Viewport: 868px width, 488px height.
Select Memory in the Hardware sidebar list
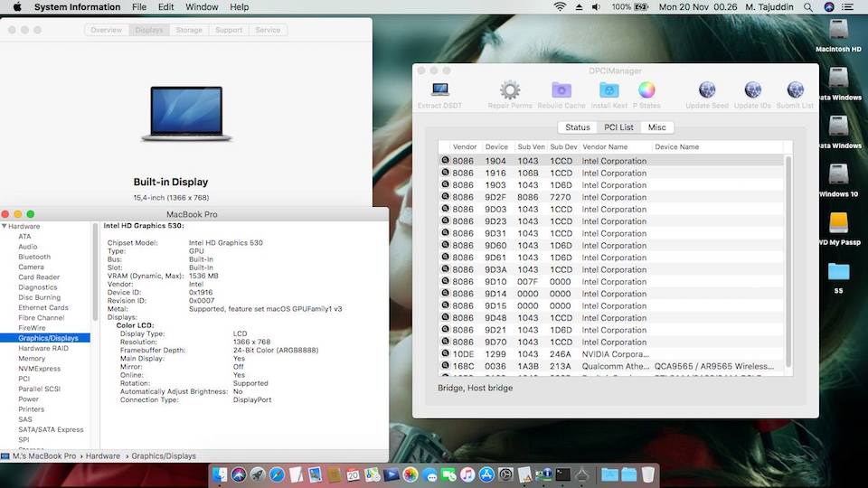pyautogui.click(x=32, y=359)
